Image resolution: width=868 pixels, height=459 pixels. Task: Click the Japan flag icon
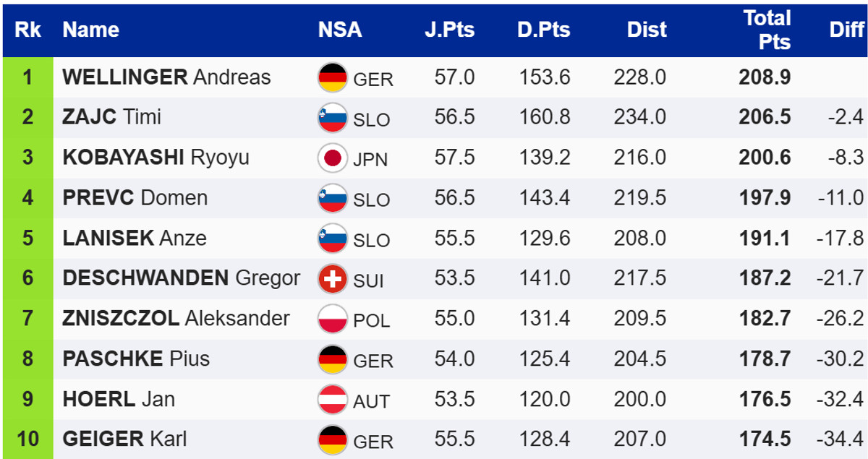(333, 158)
